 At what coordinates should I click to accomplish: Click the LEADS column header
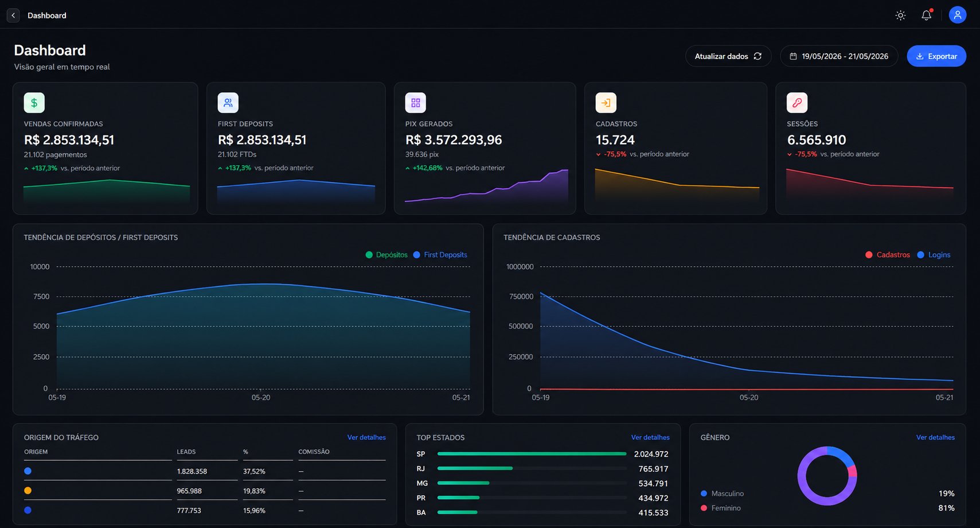pos(186,452)
